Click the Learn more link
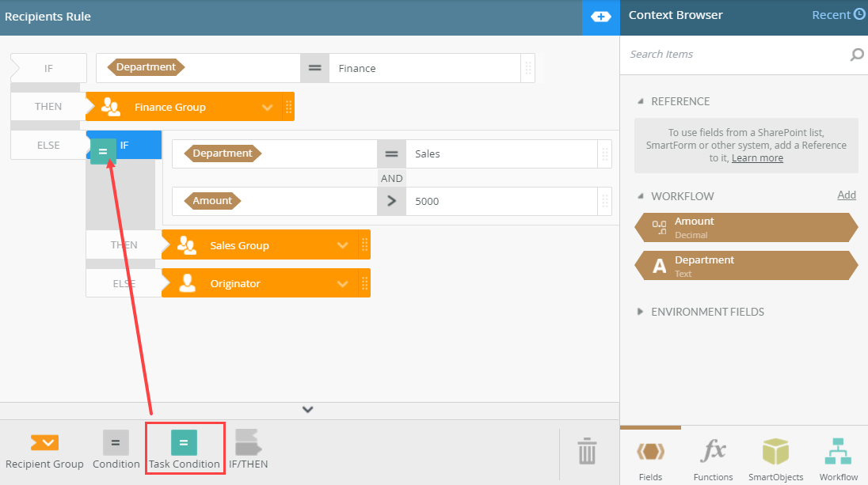This screenshot has width=868, height=485. [757, 158]
